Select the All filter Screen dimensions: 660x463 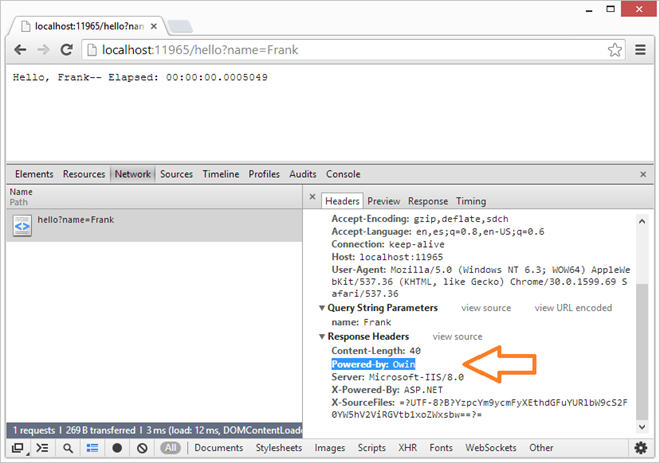[170, 448]
